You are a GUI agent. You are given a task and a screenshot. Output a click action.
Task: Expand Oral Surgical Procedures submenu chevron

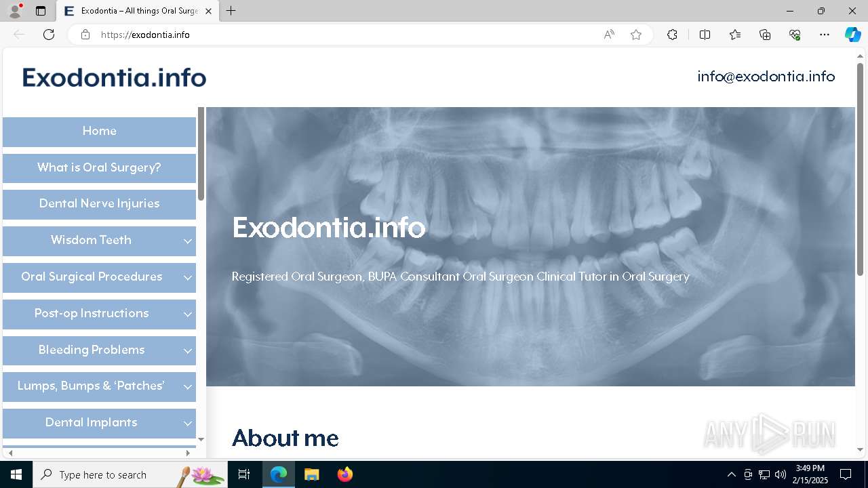tap(187, 278)
